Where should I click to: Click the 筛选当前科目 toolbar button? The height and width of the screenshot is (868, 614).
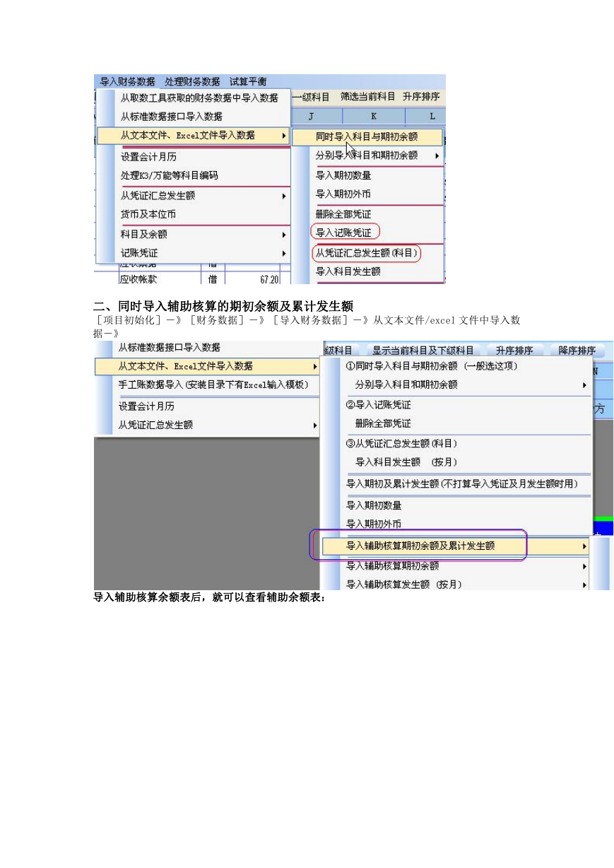[367, 97]
